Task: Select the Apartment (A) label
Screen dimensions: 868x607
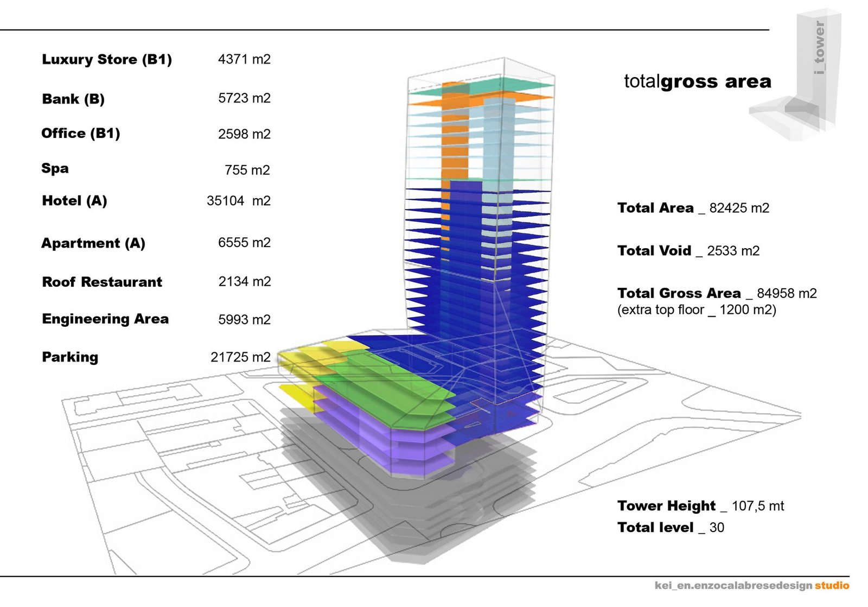Action: click(93, 243)
